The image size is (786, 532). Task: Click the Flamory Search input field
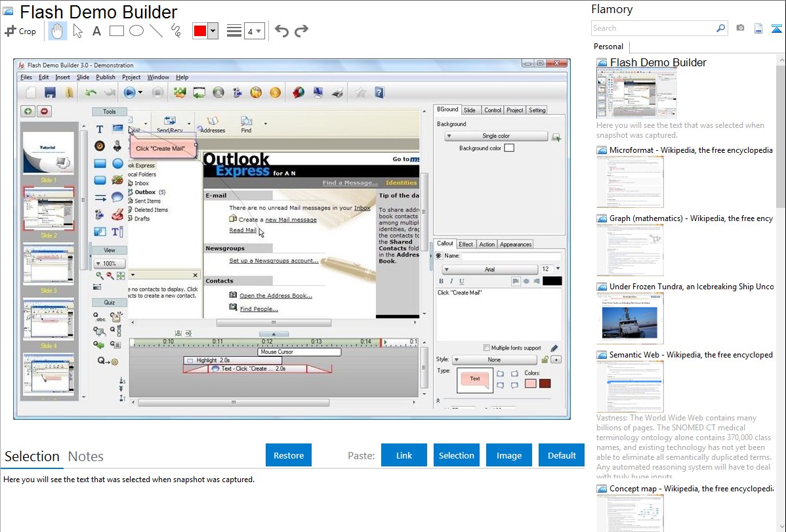pyautogui.click(x=653, y=28)
